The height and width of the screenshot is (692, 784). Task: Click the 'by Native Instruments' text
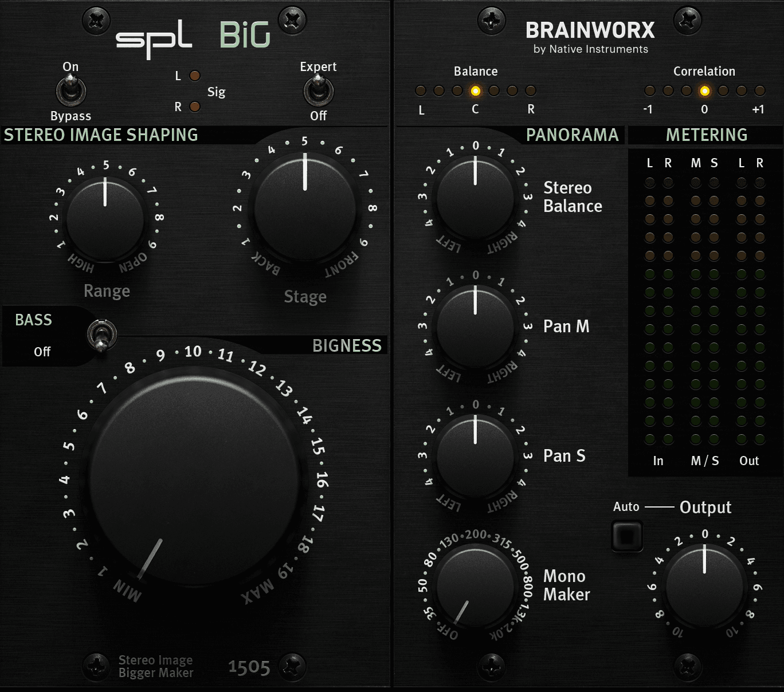(x=591, y=49)
